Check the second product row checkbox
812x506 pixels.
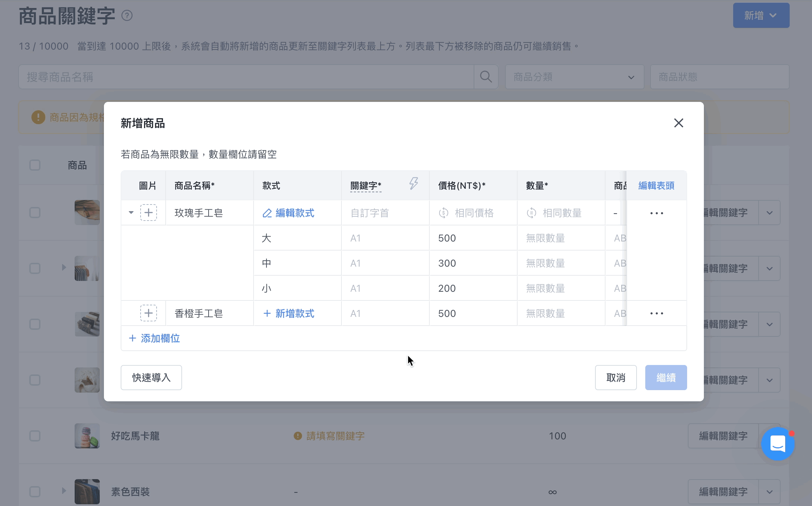point(35,268)
